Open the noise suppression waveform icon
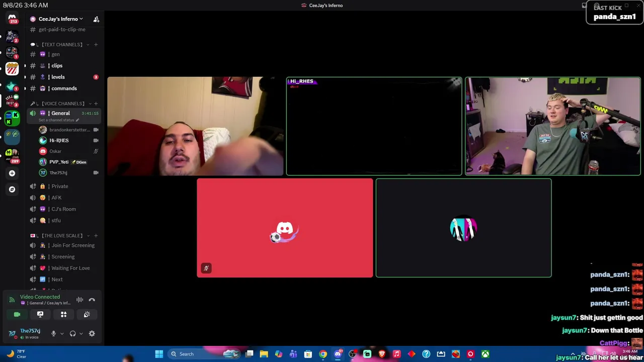 click(79, 300)
